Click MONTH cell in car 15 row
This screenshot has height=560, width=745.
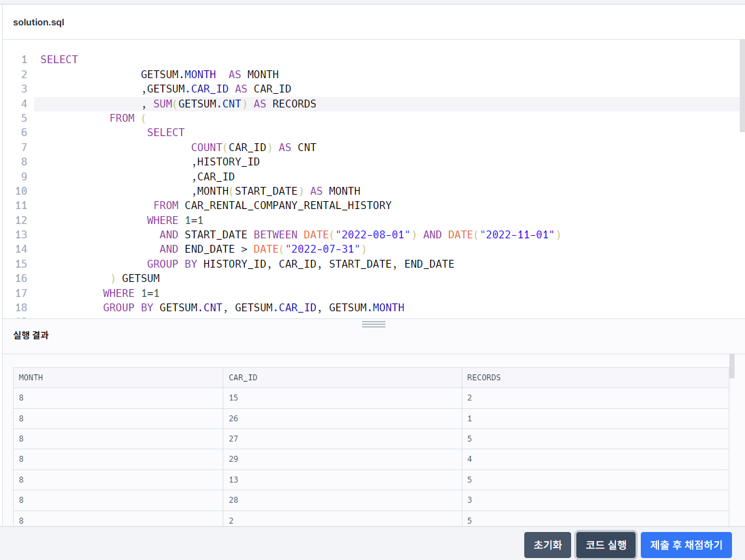[118, 398]
